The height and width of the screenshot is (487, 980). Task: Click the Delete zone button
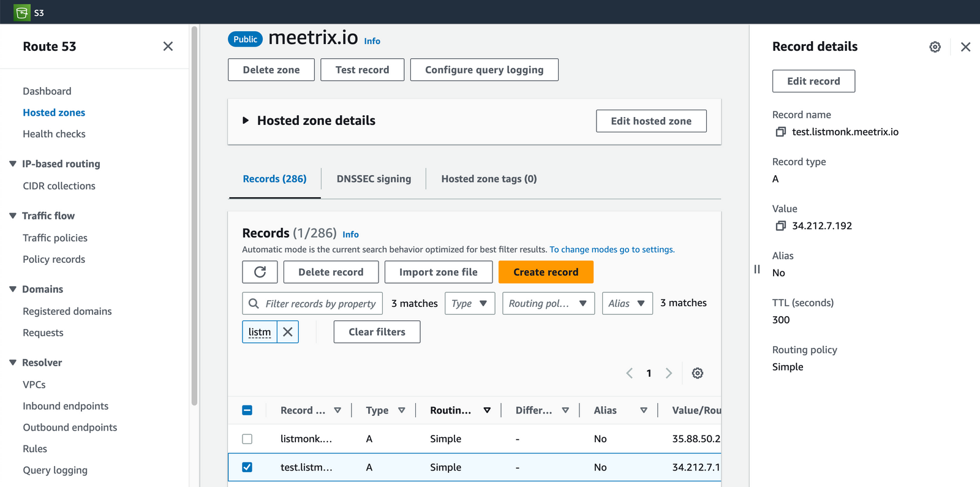tap(271, 70)
